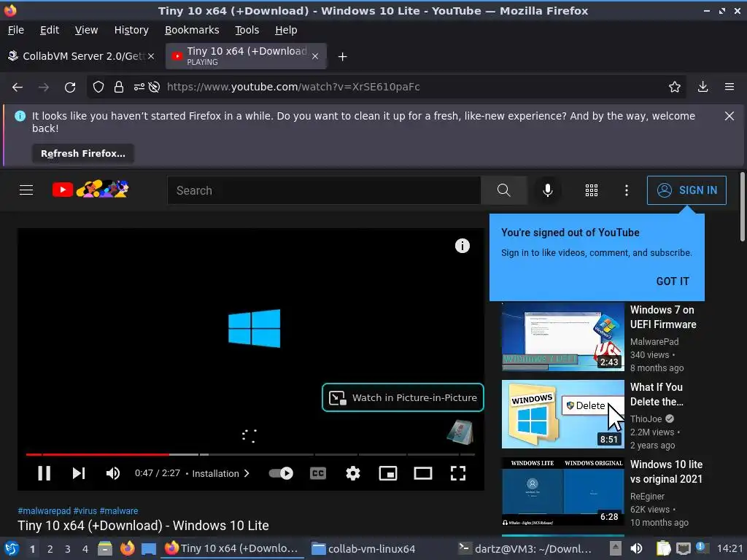
Task: Open the YouTube apps grid
Action: point(591,190)
